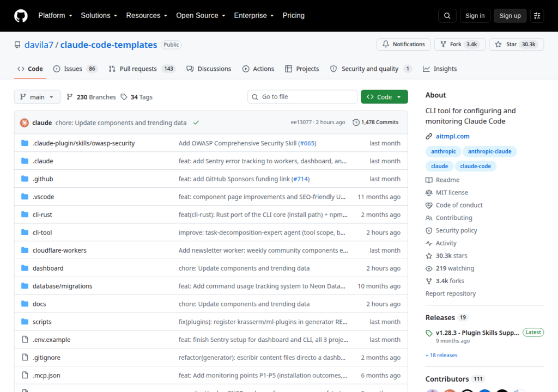The height and width of the screenshot is (392, 558).
Task: Open the claude-code-templates repo name link
Action: click(108, 45)
